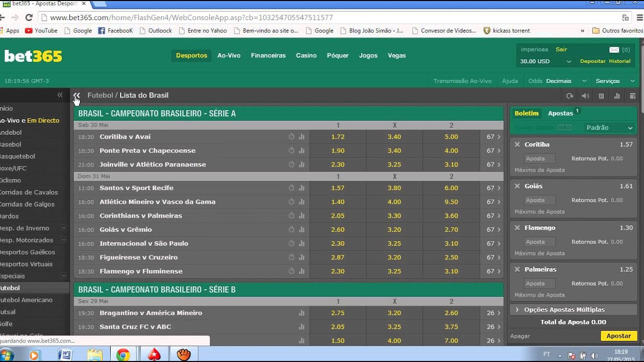Viewport: 644px width, 362px height.
Task: Click the Depositar link
Action: tap(593, 61)
